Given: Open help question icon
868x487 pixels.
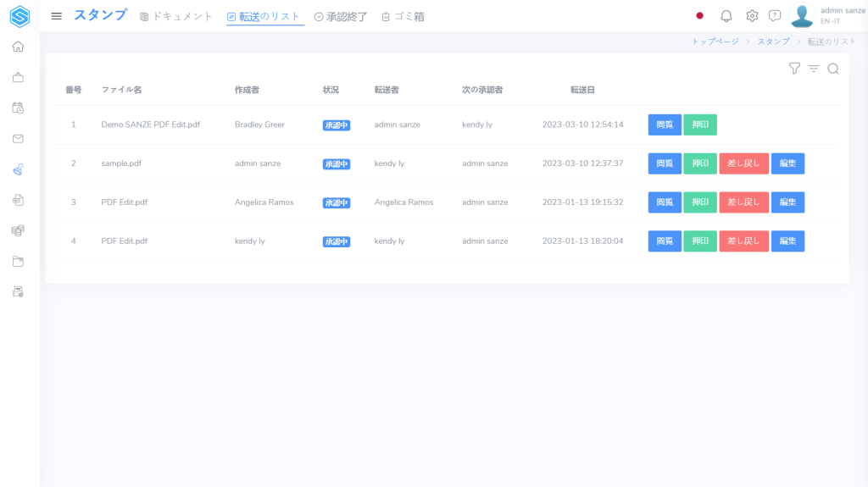Looking at the screenshot, I should pyautogui.click(x=775, y=16).
